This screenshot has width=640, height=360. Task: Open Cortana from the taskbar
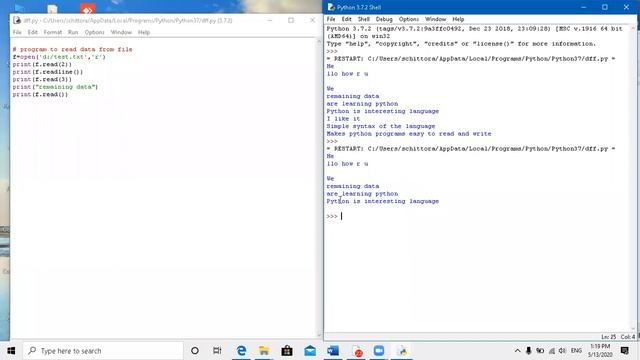coord(195,351)
